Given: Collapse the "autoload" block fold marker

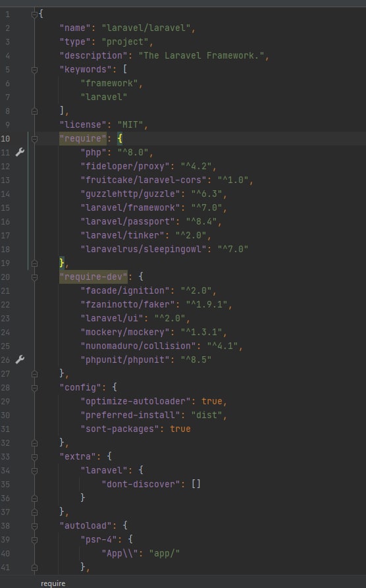Looking at the screenshot, I should [x=34, y=526].
